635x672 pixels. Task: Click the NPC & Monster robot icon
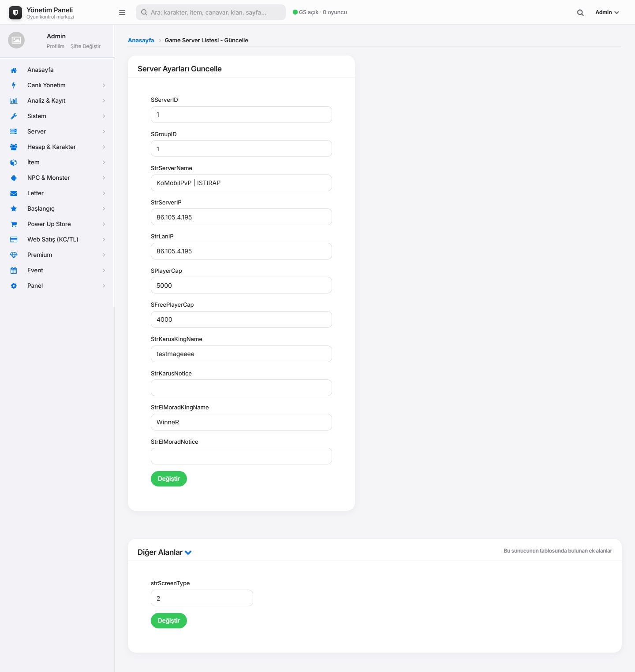tap(14, 178)
